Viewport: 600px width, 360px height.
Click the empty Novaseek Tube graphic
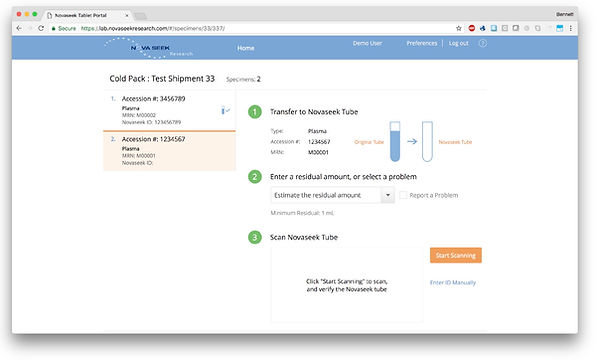[x=427, y=141]
